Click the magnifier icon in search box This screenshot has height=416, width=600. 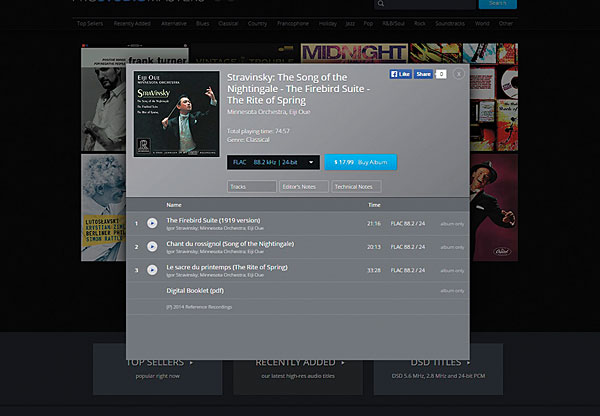(x=381, y=4)
